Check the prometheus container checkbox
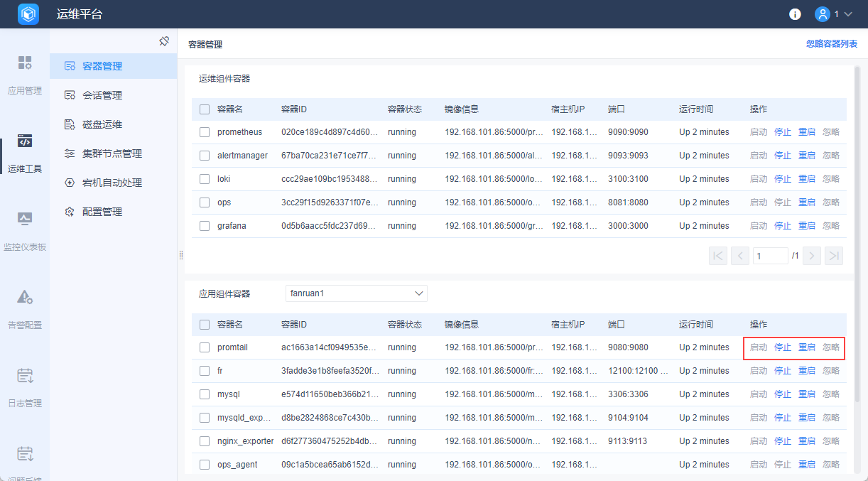Viewport: 868px width, 481px height. click(x=205, y=132)
